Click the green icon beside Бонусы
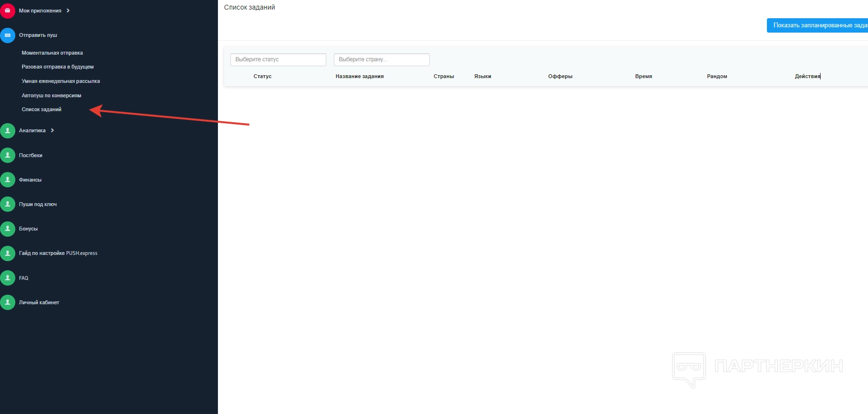Viewport: 868px width, 414px height. [8, 229]
